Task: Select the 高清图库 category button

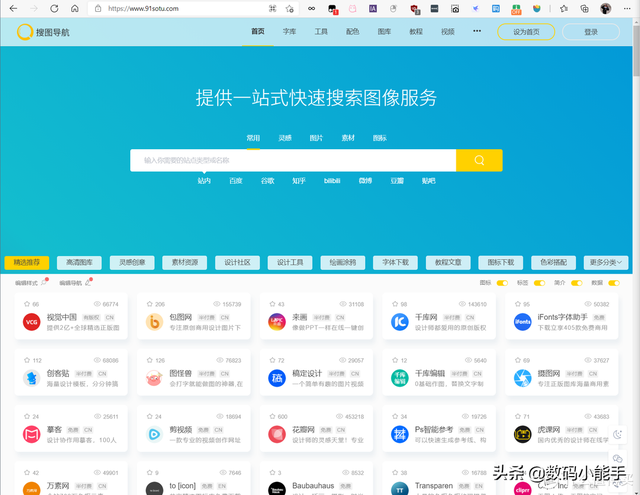Action: tap(79, 263)
